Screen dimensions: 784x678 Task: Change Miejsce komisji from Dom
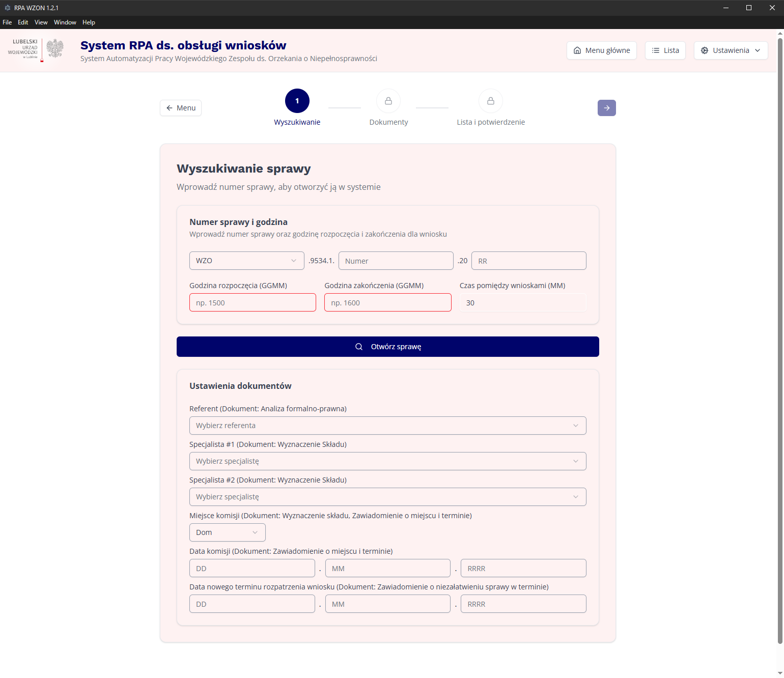point(227,532)
